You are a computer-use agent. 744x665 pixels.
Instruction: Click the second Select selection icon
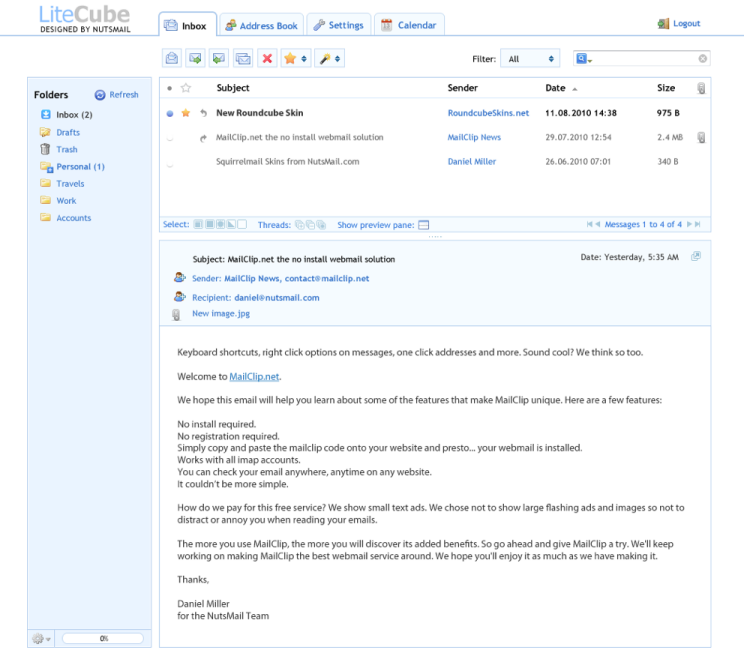click(x=209, y=224)
